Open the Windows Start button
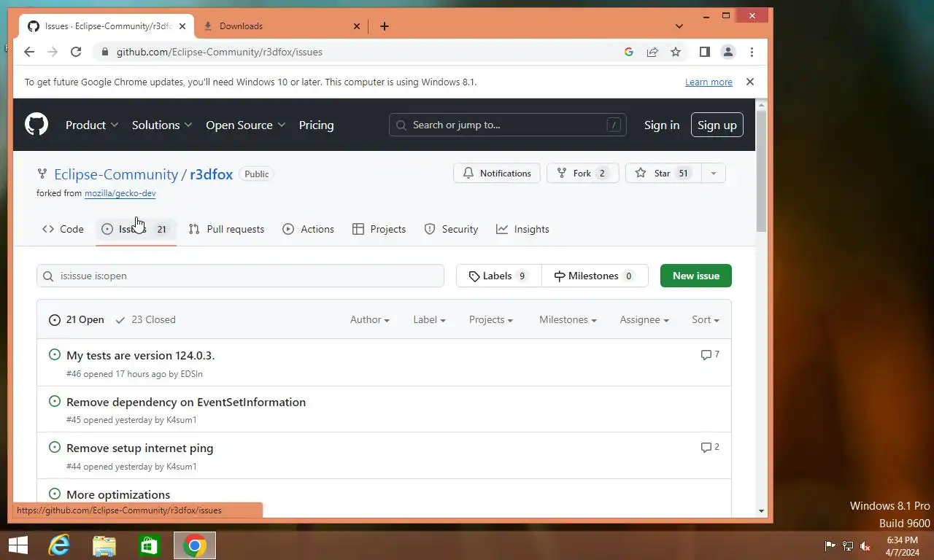934x560 pixels. [18, 545]
